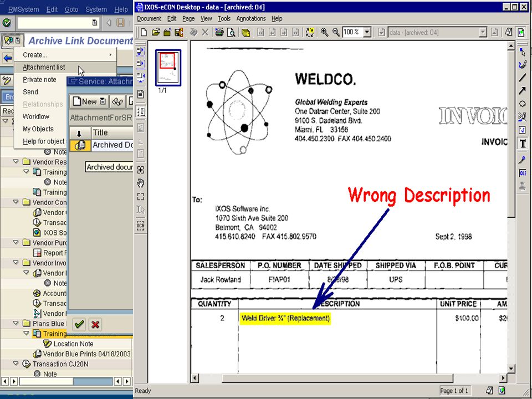532x399 pixels.
Task: Collapse the Vendor Invoices folder
Action: 16,263
